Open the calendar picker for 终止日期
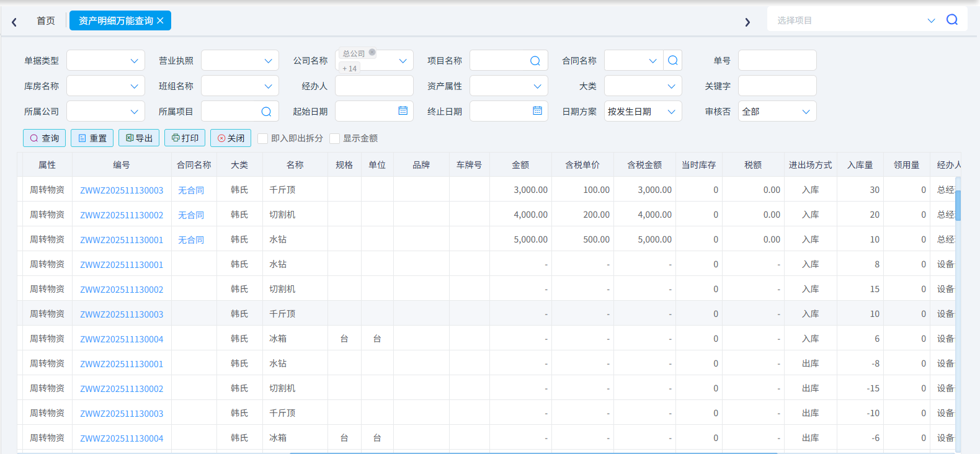This screenshot has height=454, width=980. point(537,111)
